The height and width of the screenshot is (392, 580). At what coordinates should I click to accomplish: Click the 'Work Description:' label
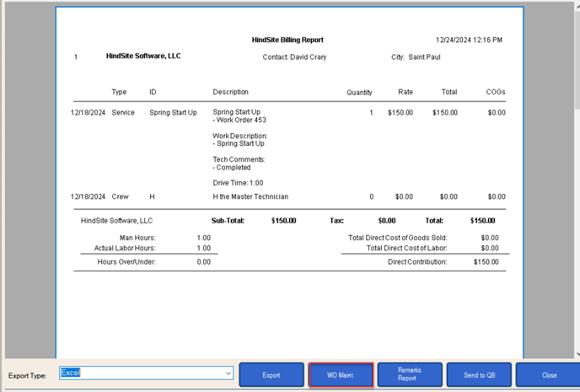tap(239, 136)
